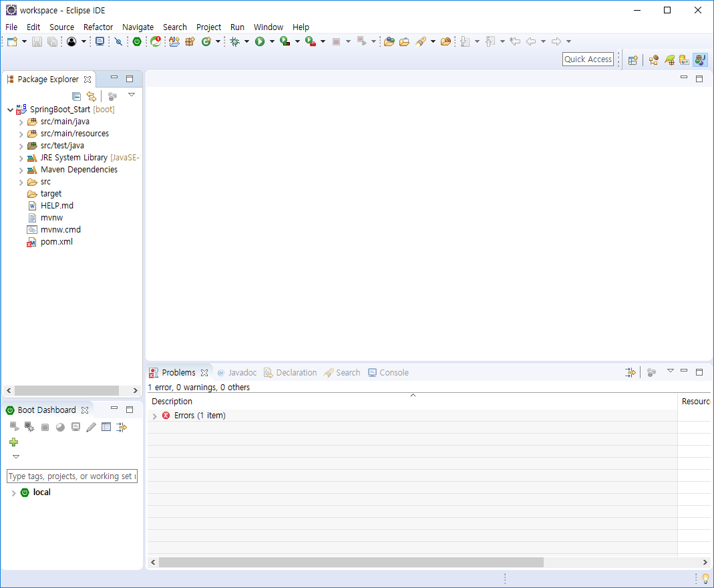This screenshot has width=714, height=588.
Task: Switch to the Declaration tab
Action: click(291, 373)
